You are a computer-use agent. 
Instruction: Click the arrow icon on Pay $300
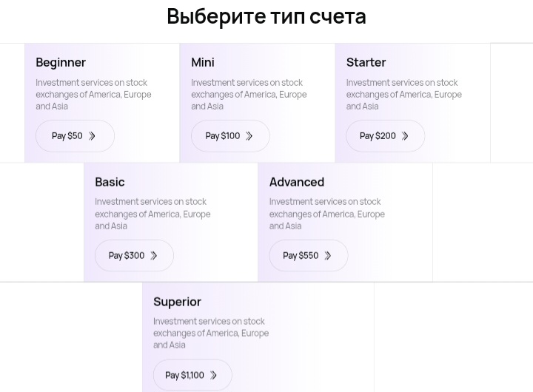pyautogui.click(x=154, y=256)
